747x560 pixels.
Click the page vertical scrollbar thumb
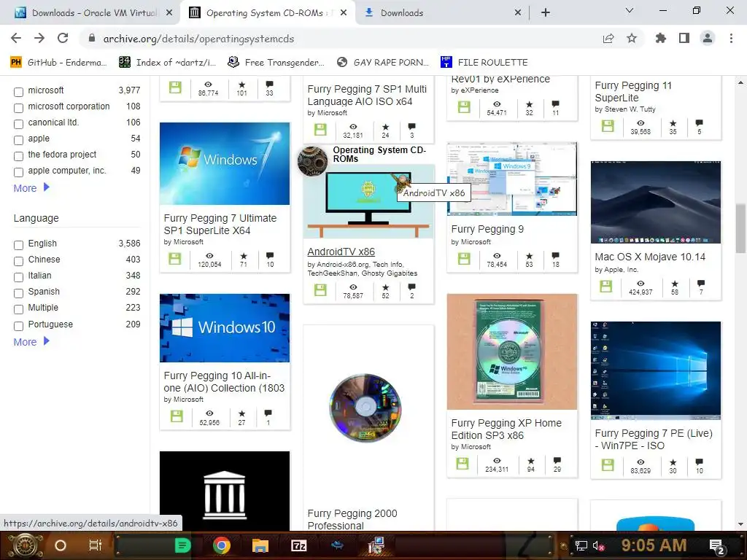(x=740, y=229)
